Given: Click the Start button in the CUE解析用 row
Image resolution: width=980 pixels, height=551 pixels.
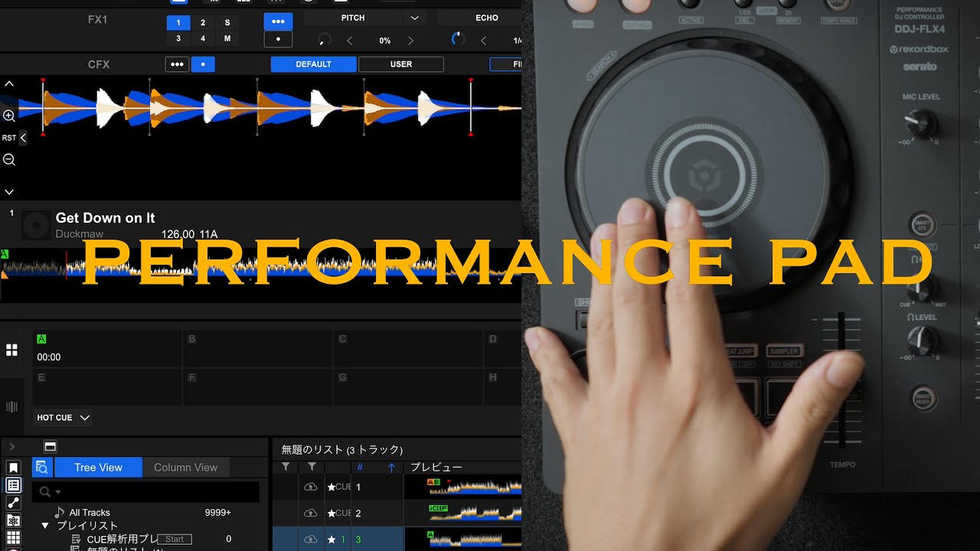Looking at the screenshot, I should [175, 540].
